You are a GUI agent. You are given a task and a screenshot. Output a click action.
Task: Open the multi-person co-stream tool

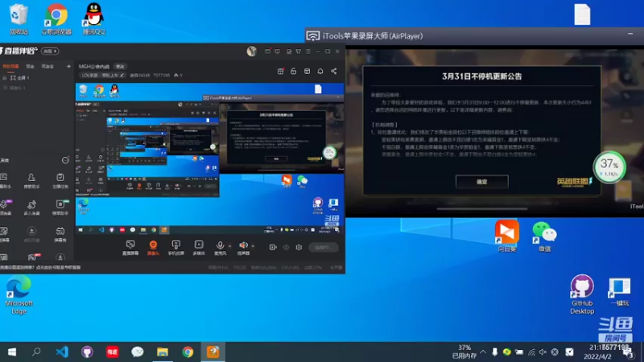point(31,208)
